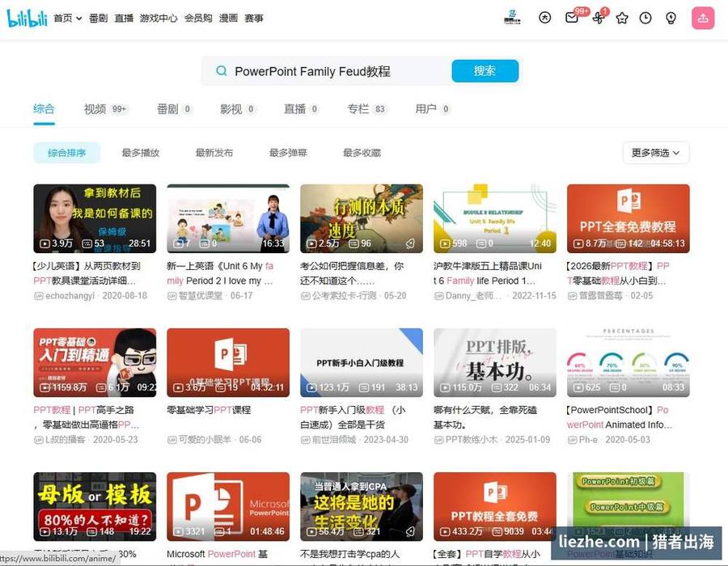The height and width of the screenshot is (566, 728).
Task: Click the bilibili logo
Action: [27, 18]
